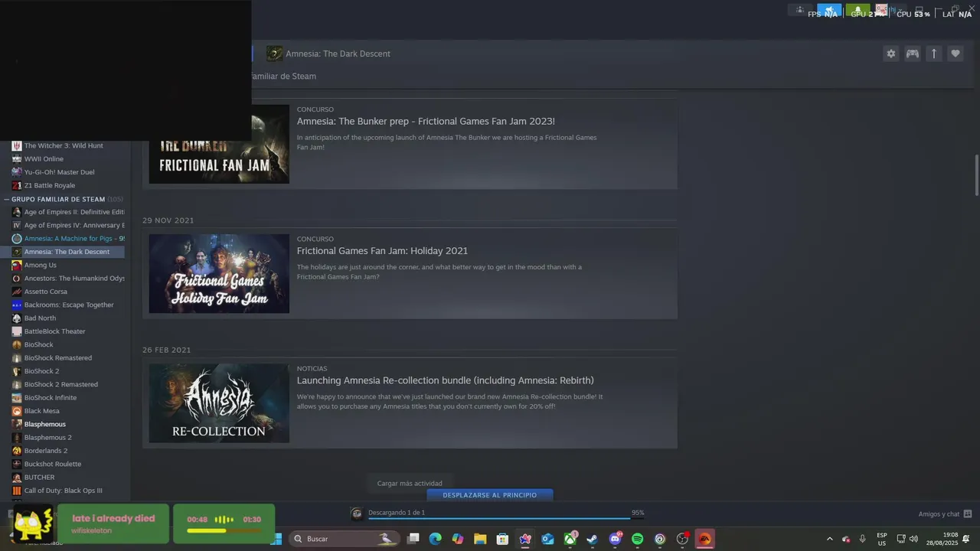Select Yu-Gi-Oh! Master Duel in library
The image size is (980, 551).
click(x=59, y=172)
